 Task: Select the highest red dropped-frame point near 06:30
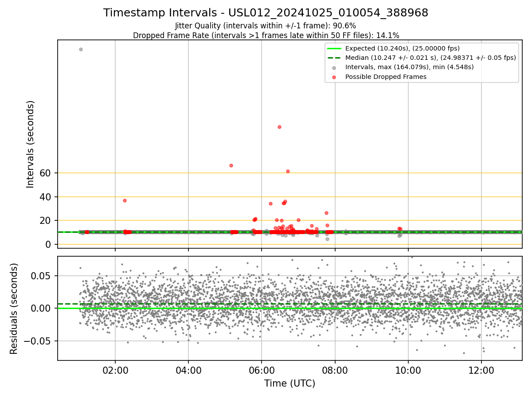pos(279,127)
